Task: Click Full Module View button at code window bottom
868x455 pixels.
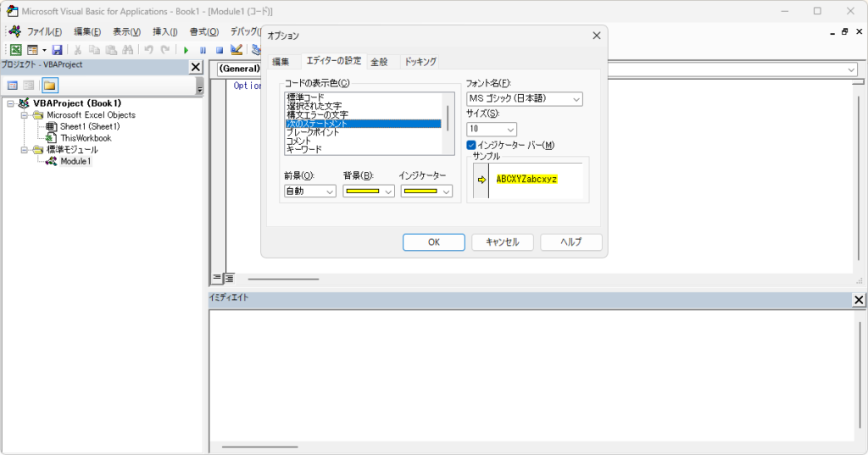Action: click(x=229, y=278)
